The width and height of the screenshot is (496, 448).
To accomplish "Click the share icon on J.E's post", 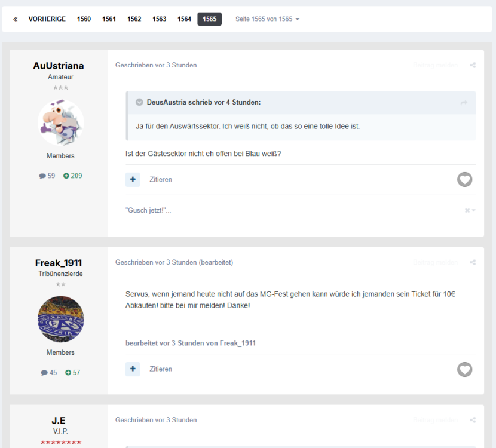I will coord(473,420).
